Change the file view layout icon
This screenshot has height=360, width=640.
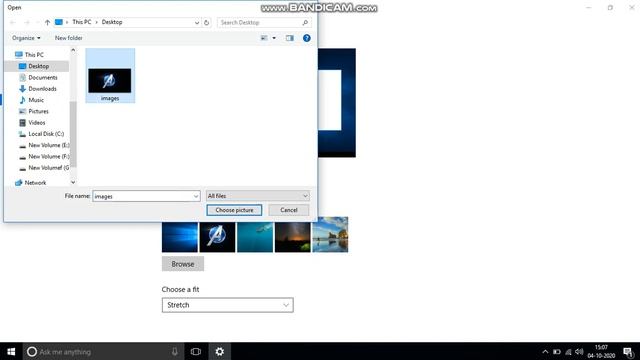(x=264, y=38)
